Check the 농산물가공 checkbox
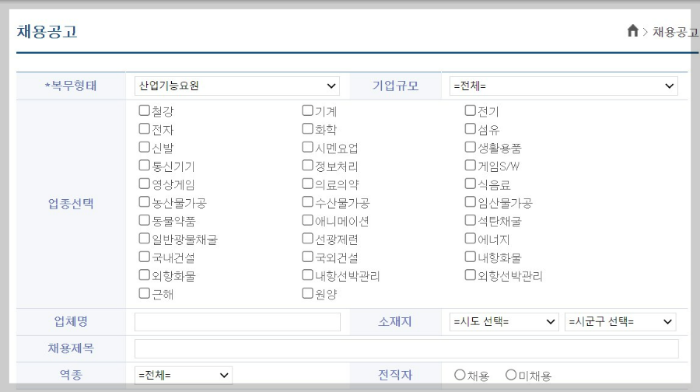Image resolution: width=700 pixels, height=392 pixels. (144, 202)
